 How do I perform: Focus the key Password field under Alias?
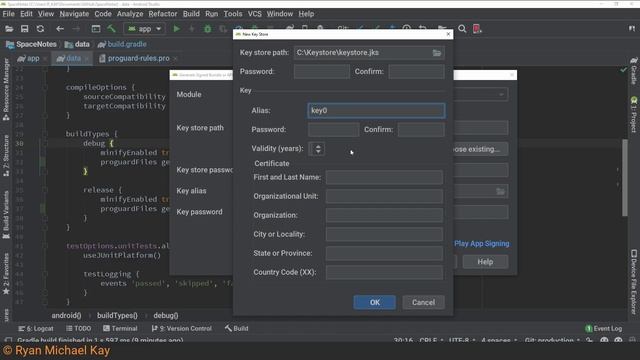coord(333,130)
